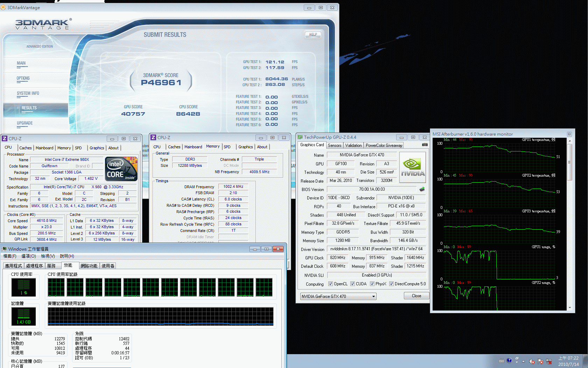Image resolution: width=588 pixels, height=368 pixels.
Task: Click Afterburner monitor scrollbar up arrow
Action: click(x=570, y=141)
